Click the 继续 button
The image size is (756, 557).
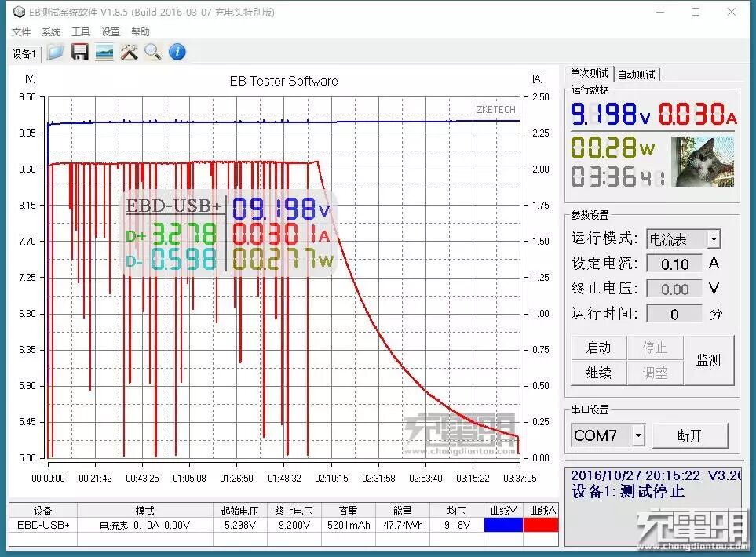[x=598, y=373]
